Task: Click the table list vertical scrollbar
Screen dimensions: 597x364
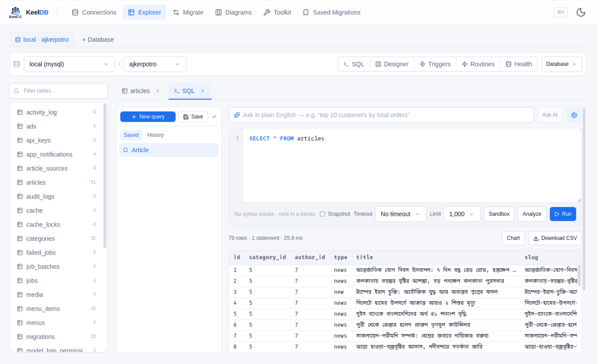Action: click(x=105, y=175)
